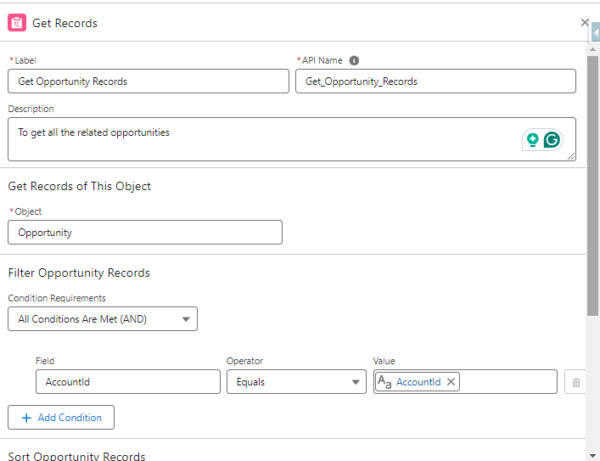Remove the AccountId value pill
The width and height of the screenshot is (600, 461).
tap(451, 382)
